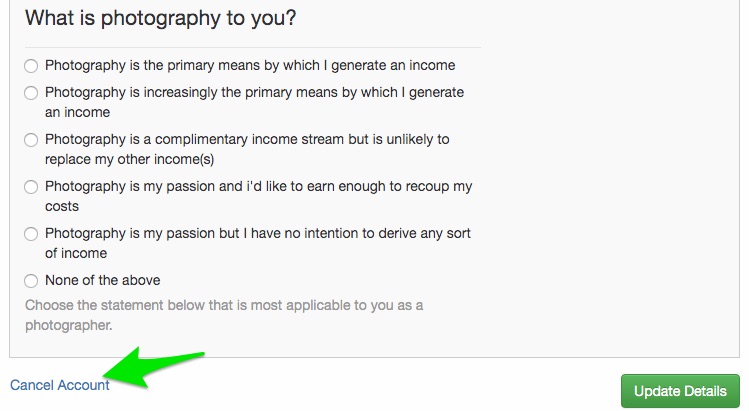Select radio circle for 'increasingly the primary means'
Viewport: 749px width, 411px height.
tap(31, 93)
